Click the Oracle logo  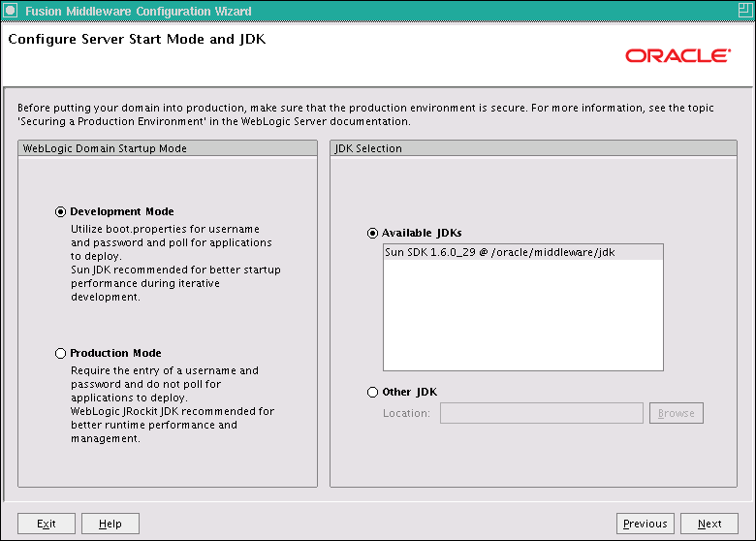click(x=677, y=56)
